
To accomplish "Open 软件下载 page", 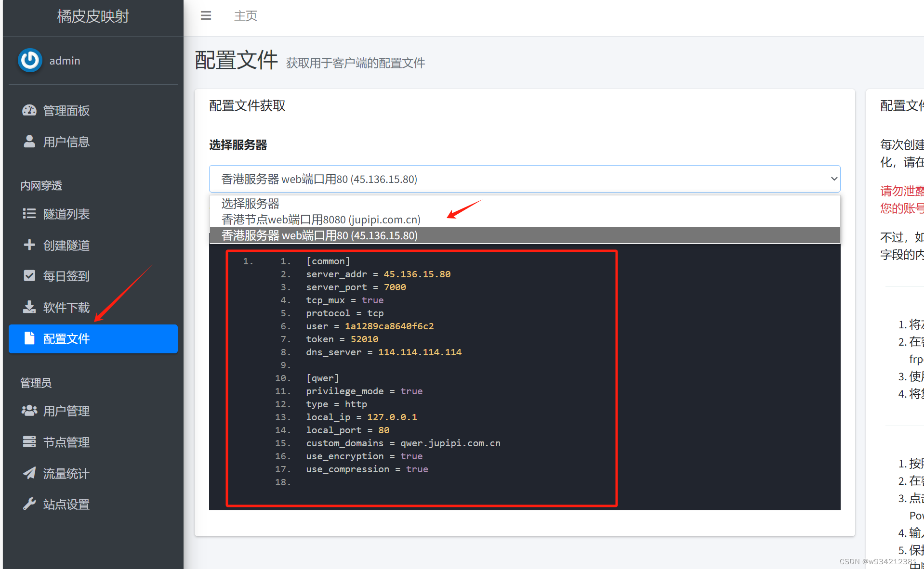I will coord(93,307).
